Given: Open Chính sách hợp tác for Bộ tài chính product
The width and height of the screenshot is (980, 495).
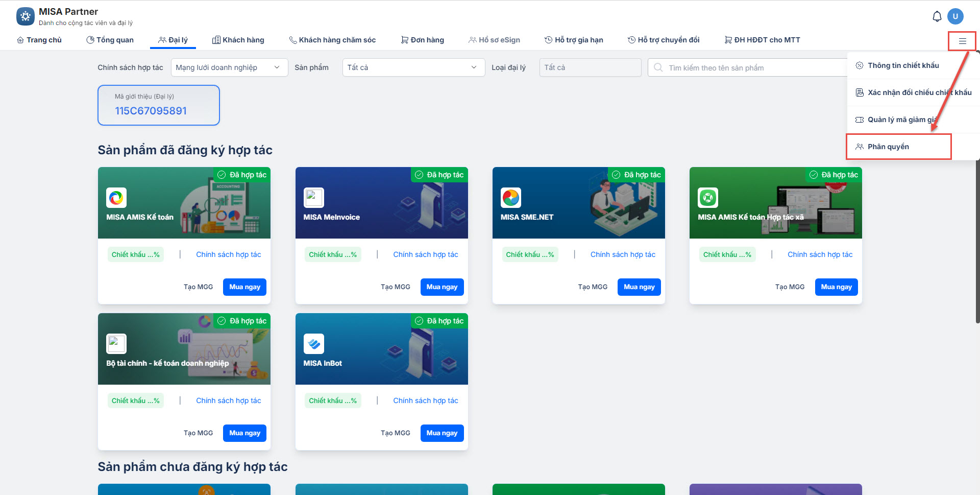Looking at the screenshot, I should pos(229,400).
